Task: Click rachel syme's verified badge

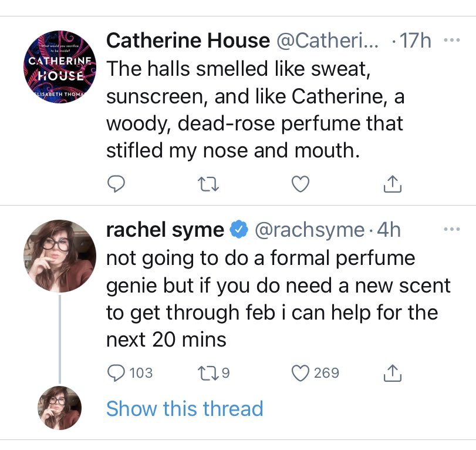Action: point(237,230)
